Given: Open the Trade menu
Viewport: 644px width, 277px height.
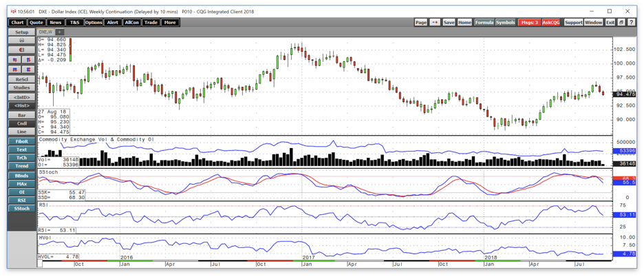Looking at the screenshot, I should 151,23.
